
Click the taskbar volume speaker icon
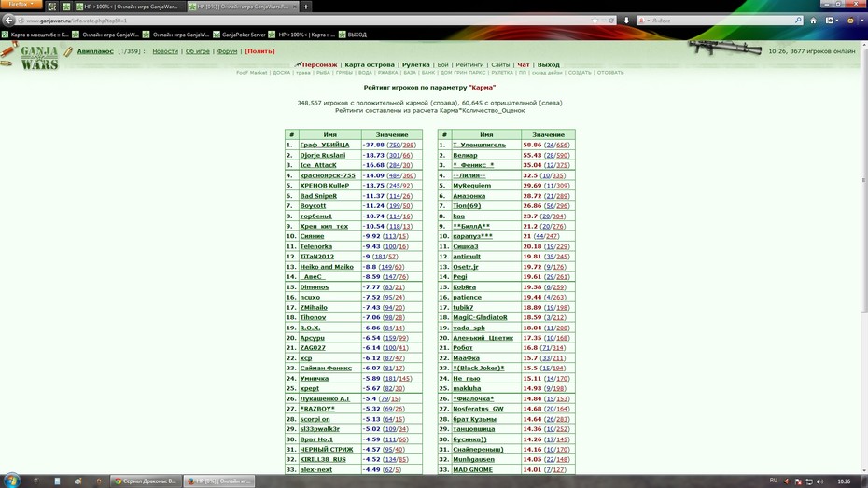[x=819, y=481]
